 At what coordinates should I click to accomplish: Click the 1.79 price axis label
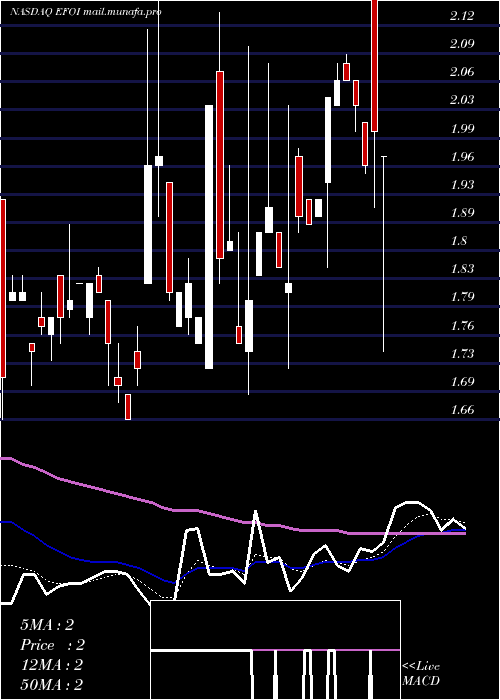[x=462, y=297]
